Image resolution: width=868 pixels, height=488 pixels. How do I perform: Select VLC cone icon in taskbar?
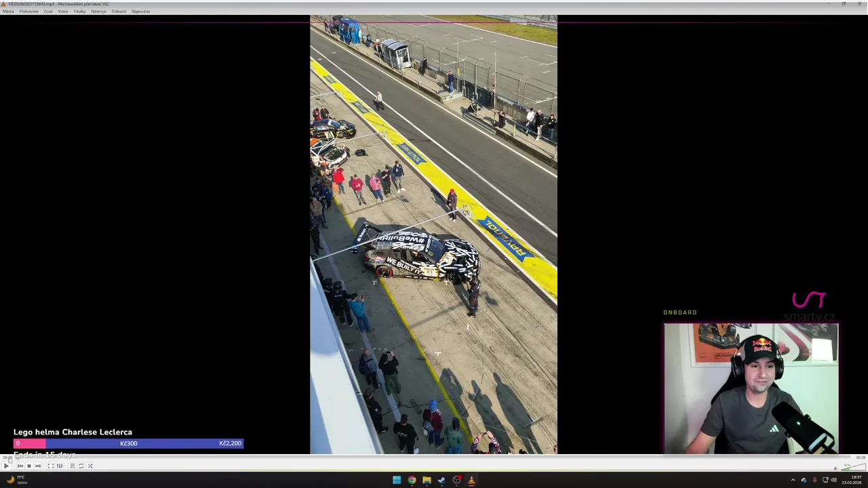471,480
